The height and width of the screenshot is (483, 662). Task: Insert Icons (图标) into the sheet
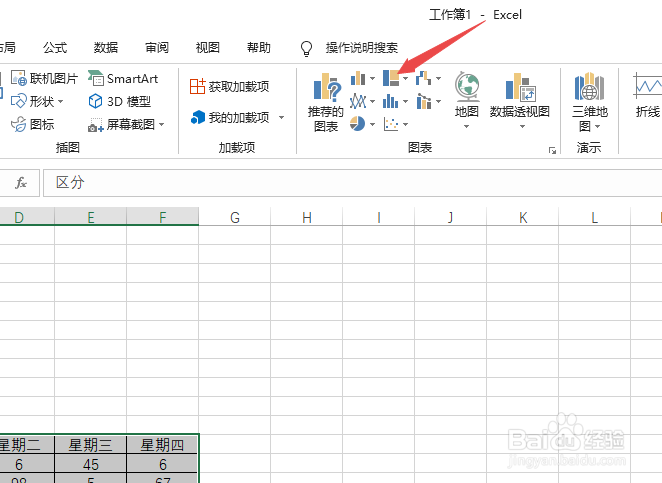click(x=33, y=125)
